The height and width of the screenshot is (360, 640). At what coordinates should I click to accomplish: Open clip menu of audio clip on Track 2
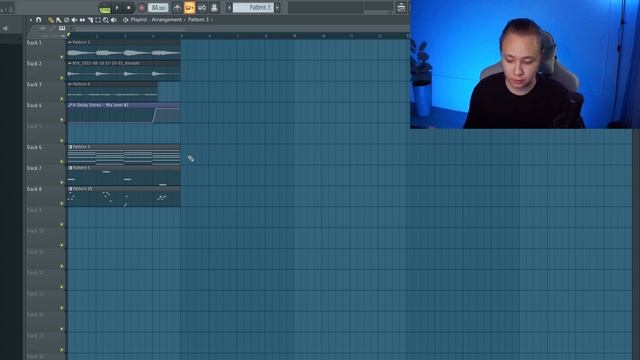click(x=70, y=63)
